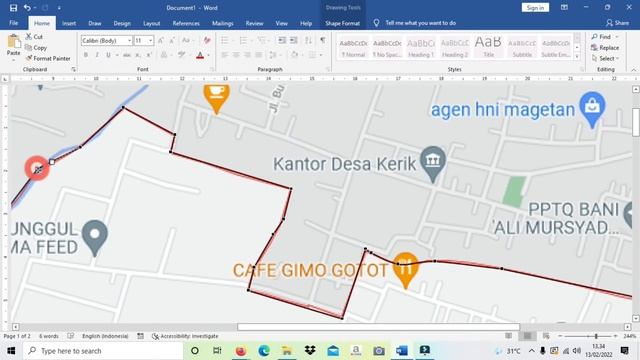
Task: Copy the selection
Action: click(x=36, y=48)
